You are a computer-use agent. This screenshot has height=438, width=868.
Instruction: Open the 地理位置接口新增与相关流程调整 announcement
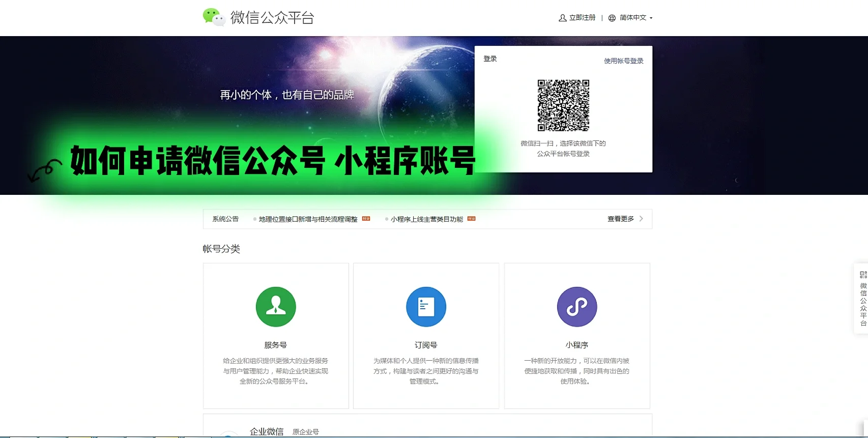308,219
